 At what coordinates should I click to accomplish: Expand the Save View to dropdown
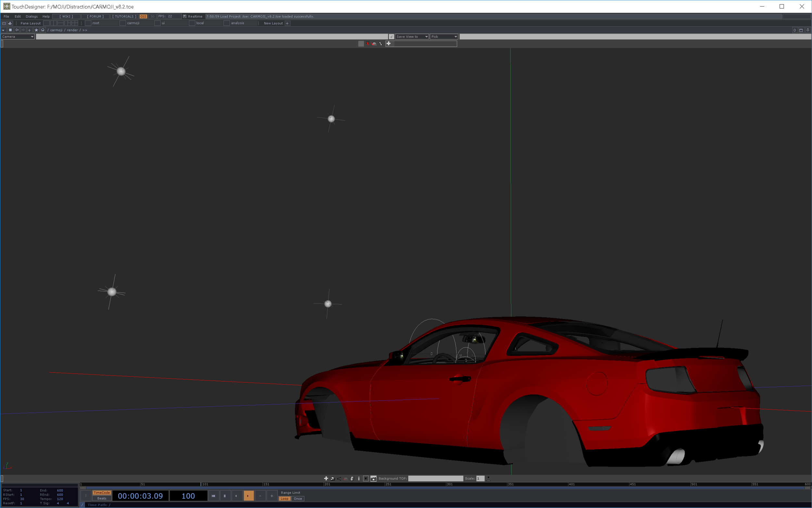pyautogui.click(x=412, y=37)
